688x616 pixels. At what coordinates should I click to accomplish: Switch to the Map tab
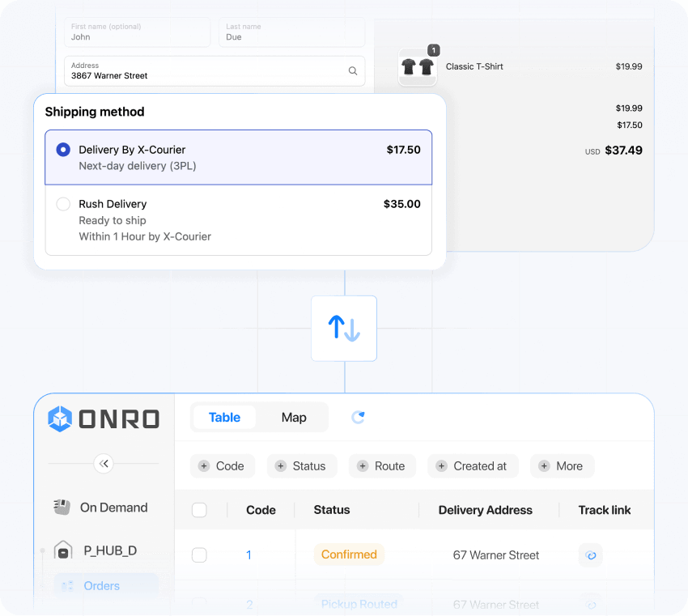click(294, 417)
